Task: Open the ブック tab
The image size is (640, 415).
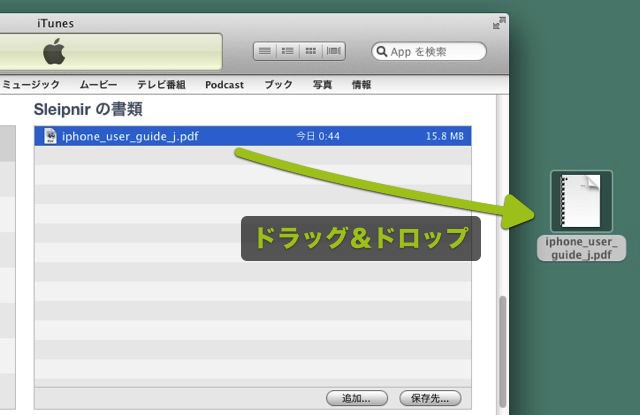Action: tap(278, 84)
